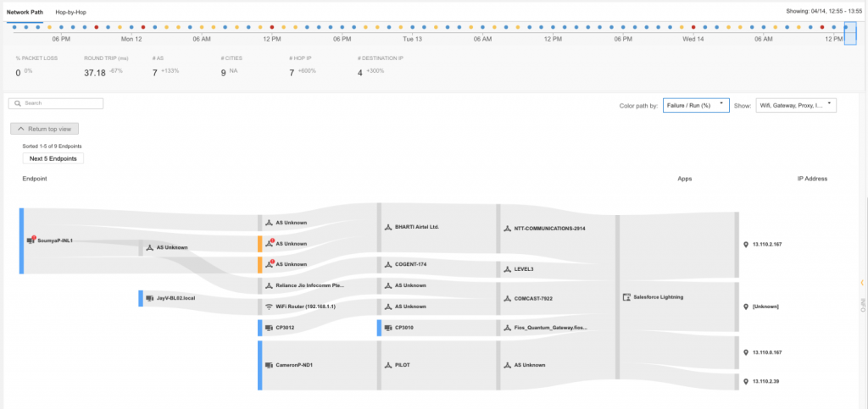This screenshot has width=868, height=409.
Task: Click the COGENT-174 network icon
Action: (388, 264)
